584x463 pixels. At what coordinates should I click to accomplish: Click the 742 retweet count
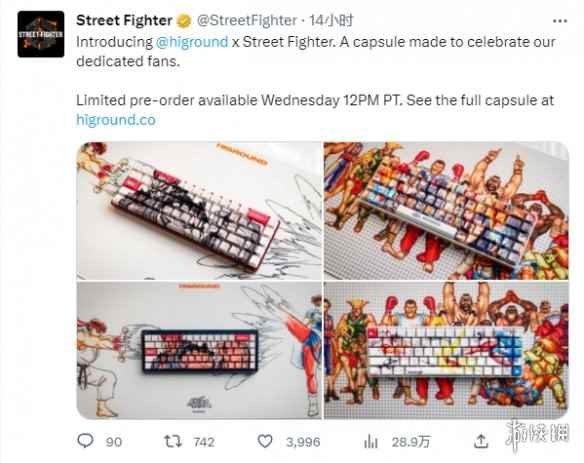point(204,442)
